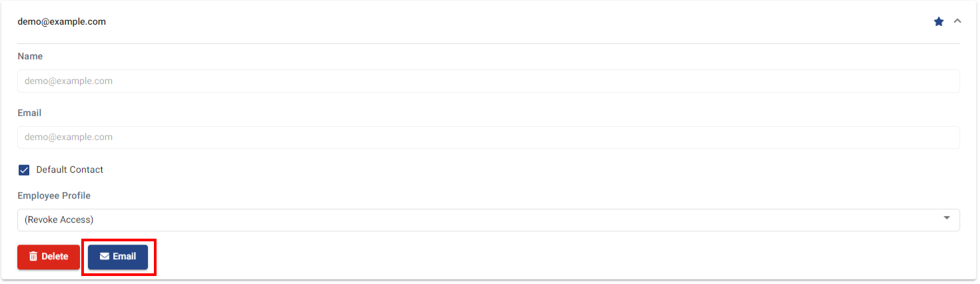Uncheck the Default Contact checkbox
Image resolution: width=980 pixels, height=284 pixels.
24,170
